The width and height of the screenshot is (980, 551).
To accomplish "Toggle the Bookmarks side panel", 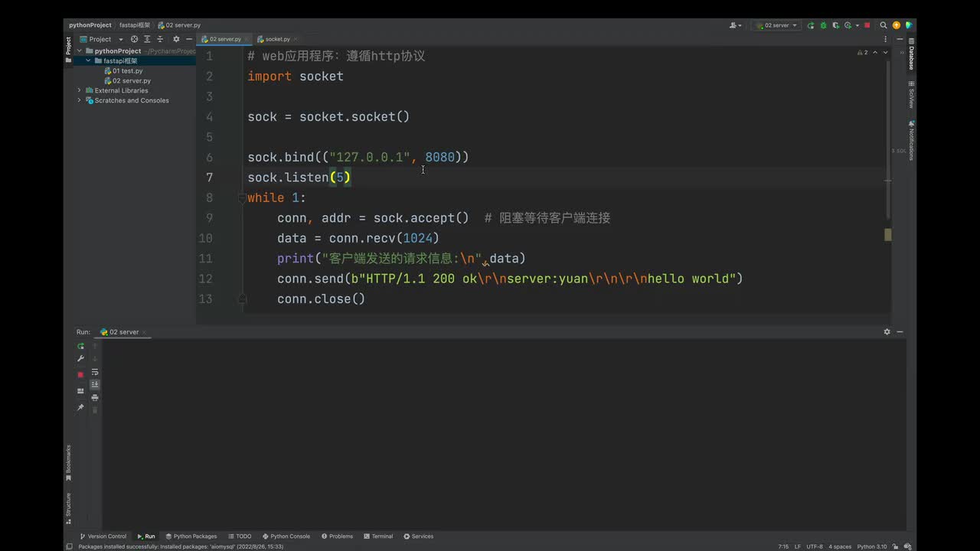I will pyautogui.click(x=68, y=462).
